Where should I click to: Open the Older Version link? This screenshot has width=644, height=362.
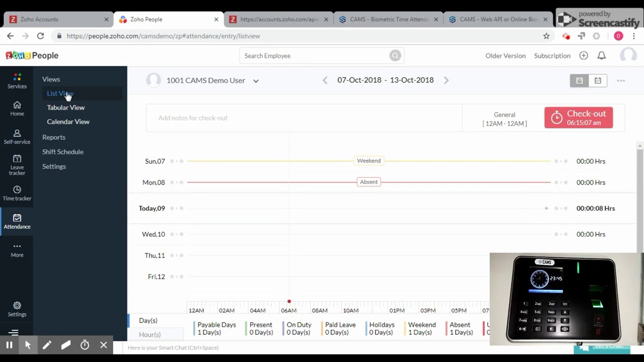click(505, 56)
